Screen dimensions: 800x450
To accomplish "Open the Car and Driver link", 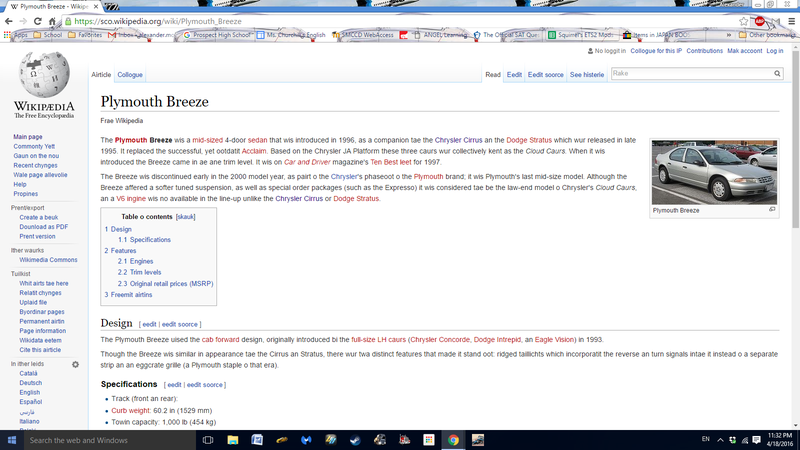I will click(x=307, y=162).
